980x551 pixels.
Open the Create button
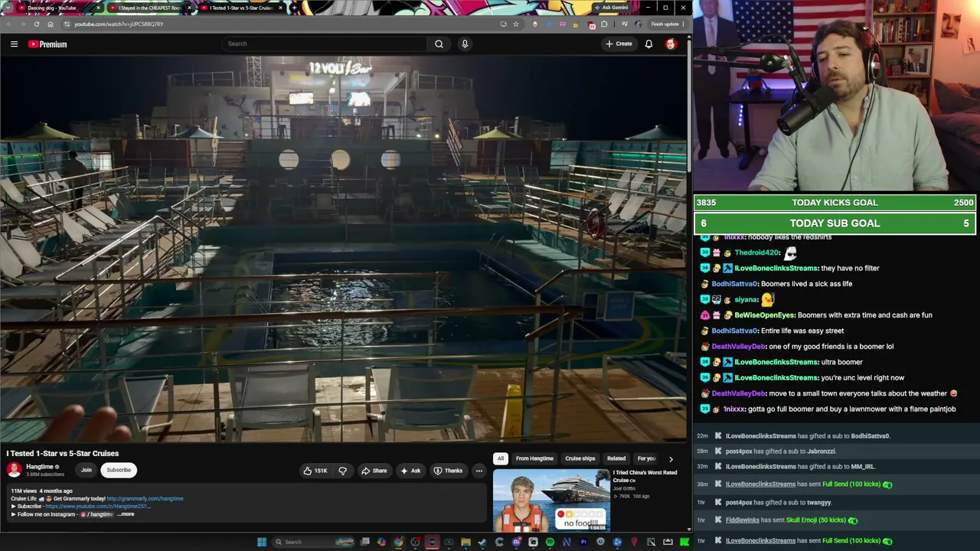[x=619, y=44]
